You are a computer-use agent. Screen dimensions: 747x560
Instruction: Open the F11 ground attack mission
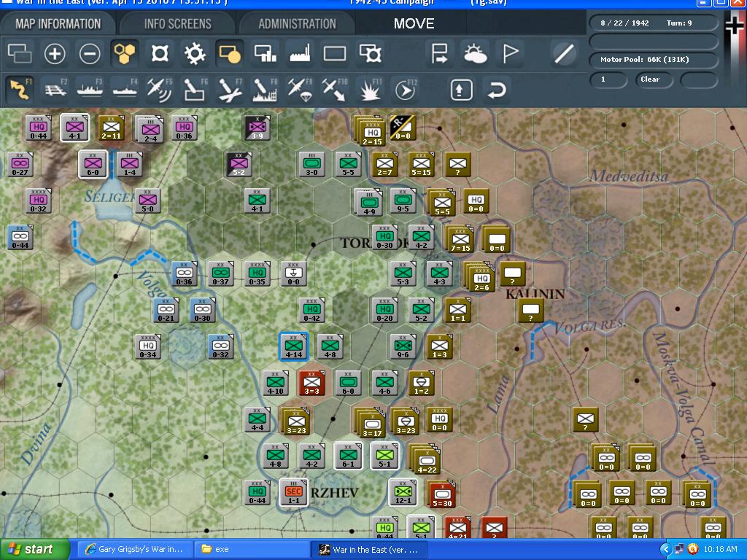click(x=370, y=89)
